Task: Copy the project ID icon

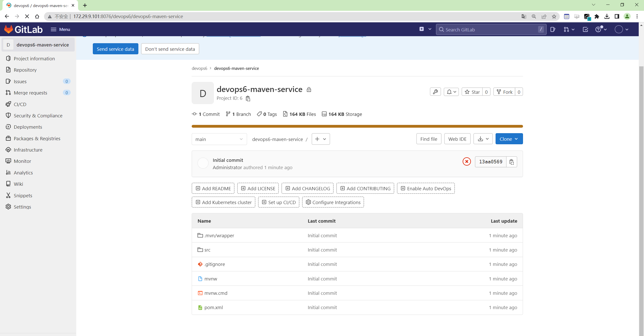Action: (x=248, y=99)
